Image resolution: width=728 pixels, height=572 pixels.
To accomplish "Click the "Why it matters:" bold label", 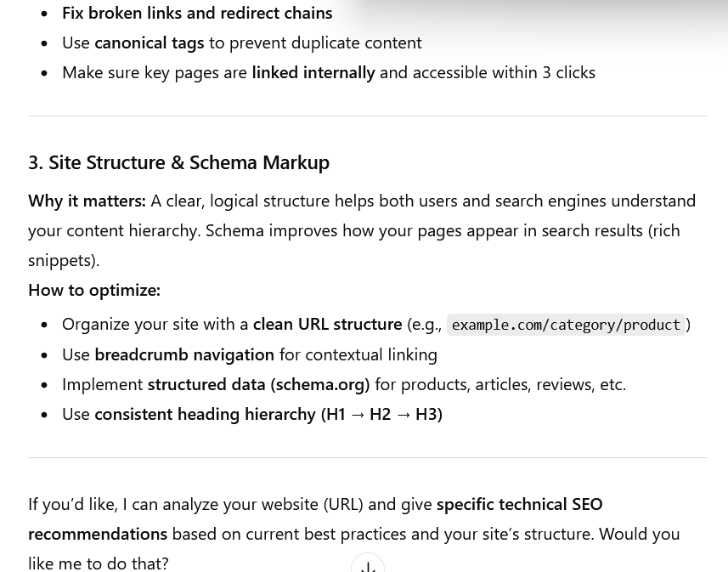I will (87, 201).
